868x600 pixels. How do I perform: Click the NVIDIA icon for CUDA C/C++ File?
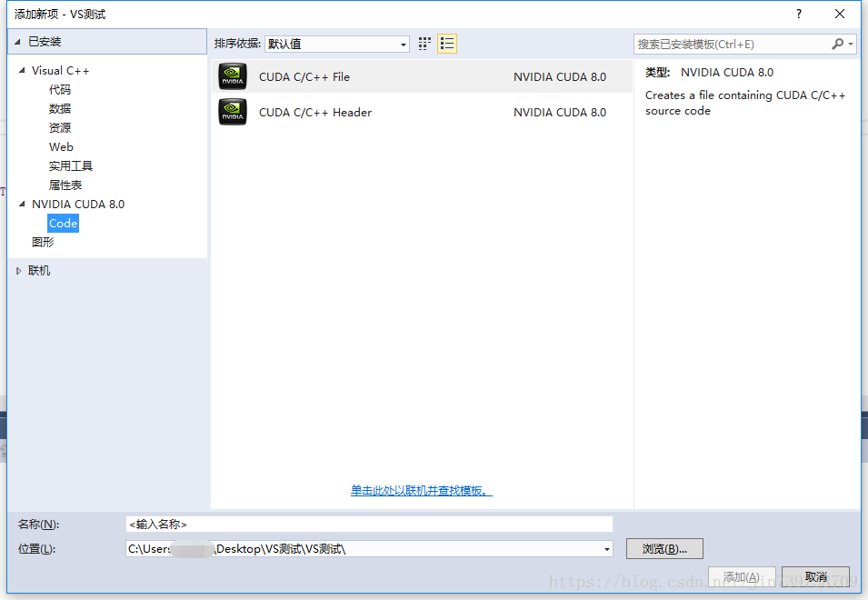pos(233,76)
